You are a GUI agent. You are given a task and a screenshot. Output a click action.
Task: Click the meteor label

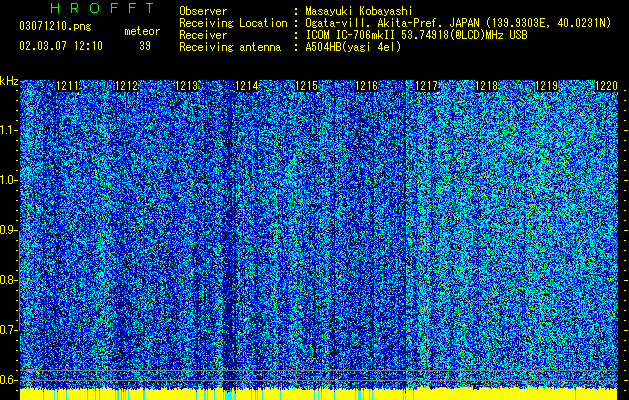142,31
